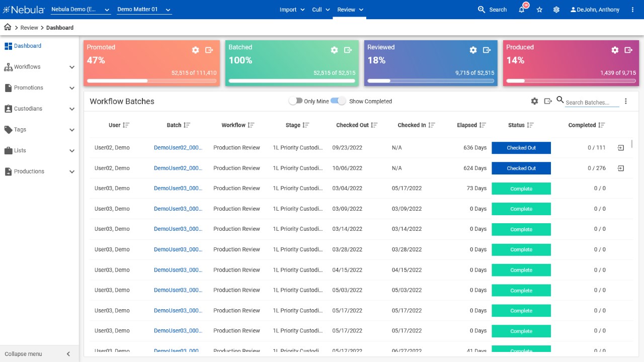Viewport: 644px width, 362px height.
Task: Export the Batched card data
Action: tap(348, 50)
